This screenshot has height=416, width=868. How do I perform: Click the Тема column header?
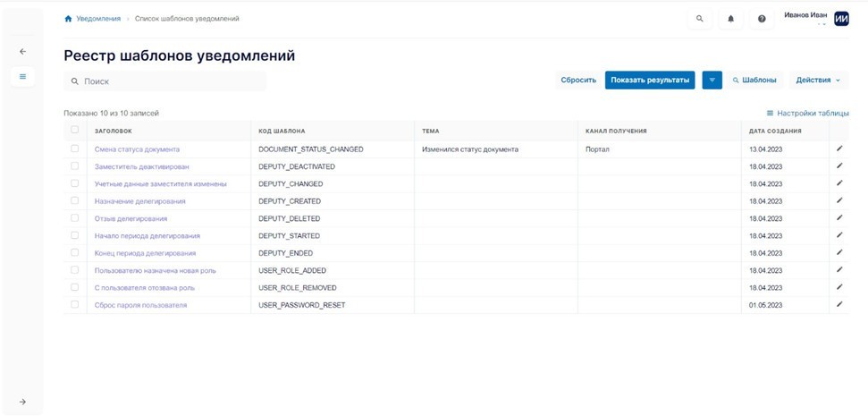pyautogui.click(x=431, y=132)
